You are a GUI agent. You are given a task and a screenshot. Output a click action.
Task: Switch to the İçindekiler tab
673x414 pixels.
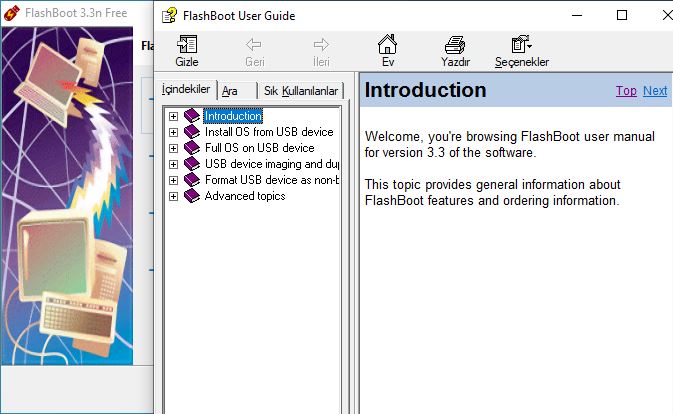[186, 89]
